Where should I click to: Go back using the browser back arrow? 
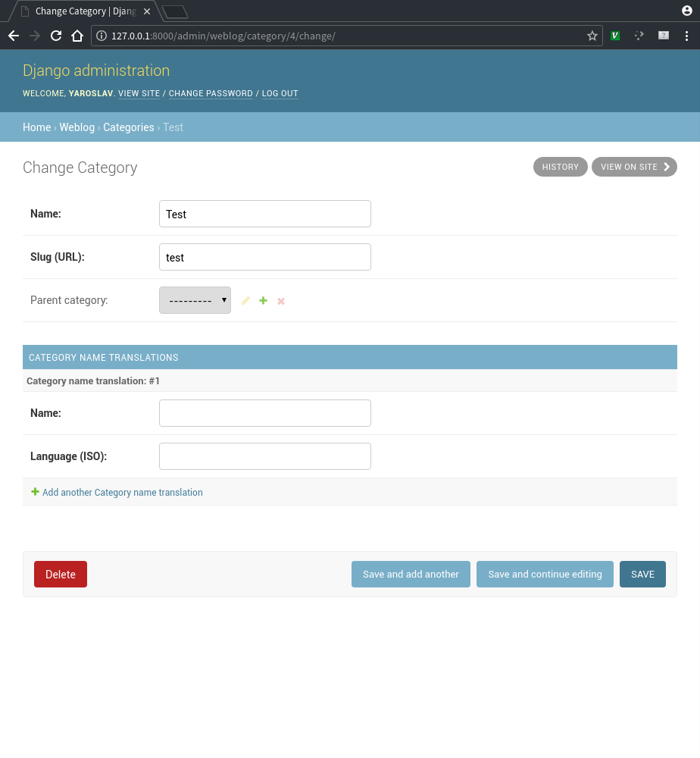point(14,36)
